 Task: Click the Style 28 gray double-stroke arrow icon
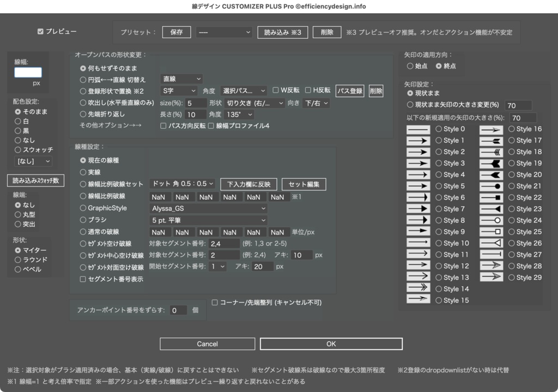point(491,266)
